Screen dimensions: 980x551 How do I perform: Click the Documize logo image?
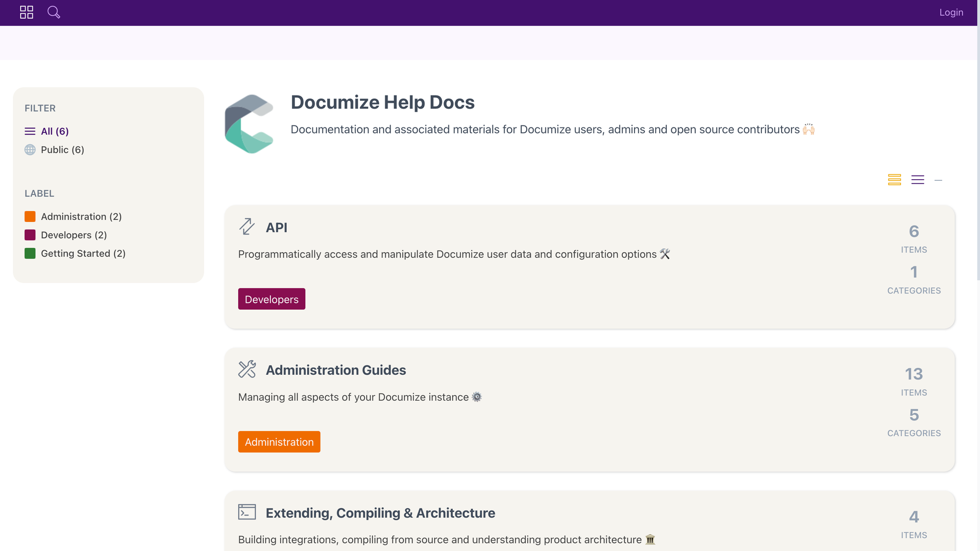tap(249, 124)
